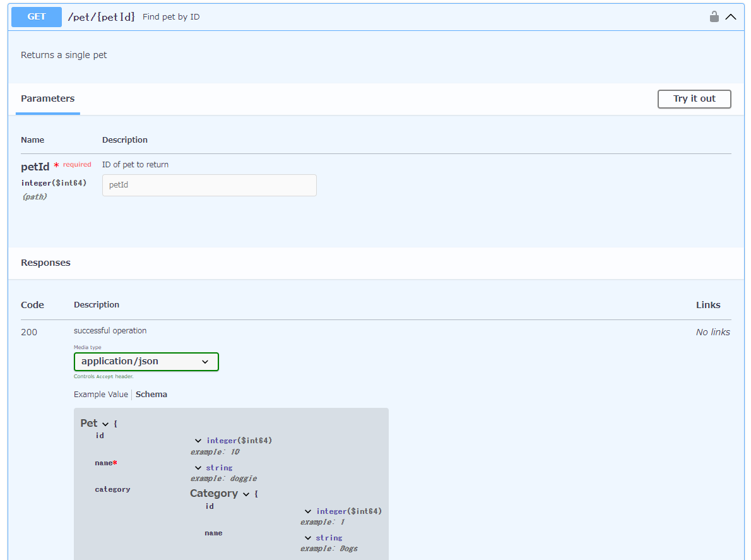Click the Category model title

pos(214,494)
